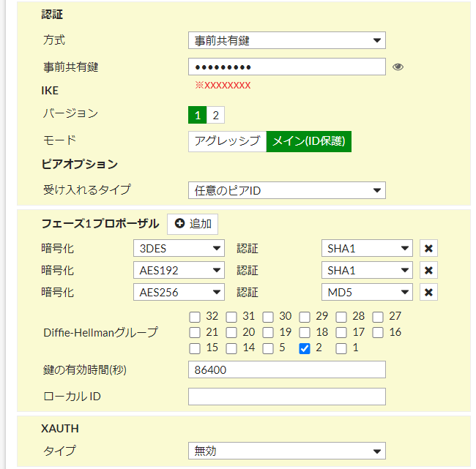The width and height of the screenshot is (476, 469).
Task: Remove the AES256 proposal row
Action: tap(428, 292)
